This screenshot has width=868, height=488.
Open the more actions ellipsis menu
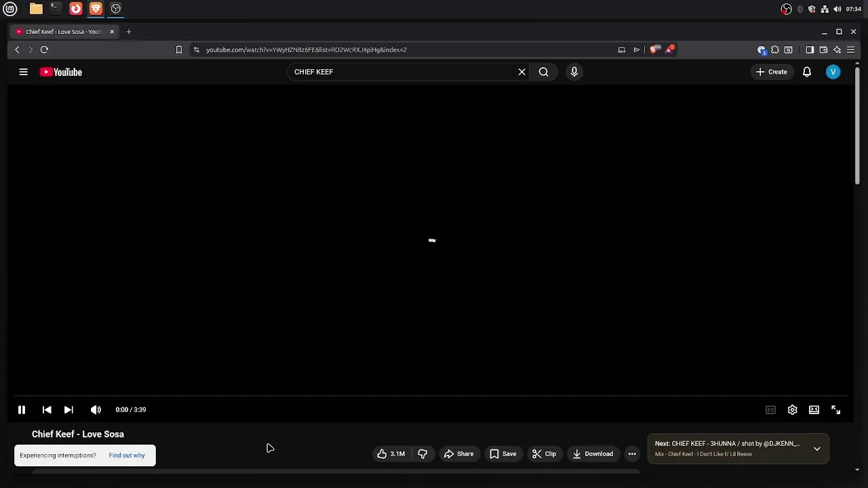pos(632,454)
